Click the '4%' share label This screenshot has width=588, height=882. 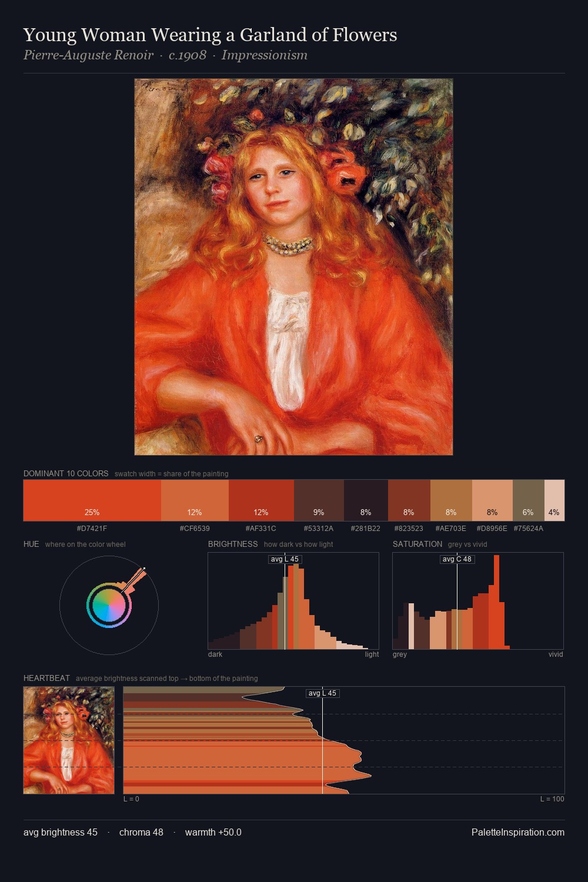click(x=554, y=512)
